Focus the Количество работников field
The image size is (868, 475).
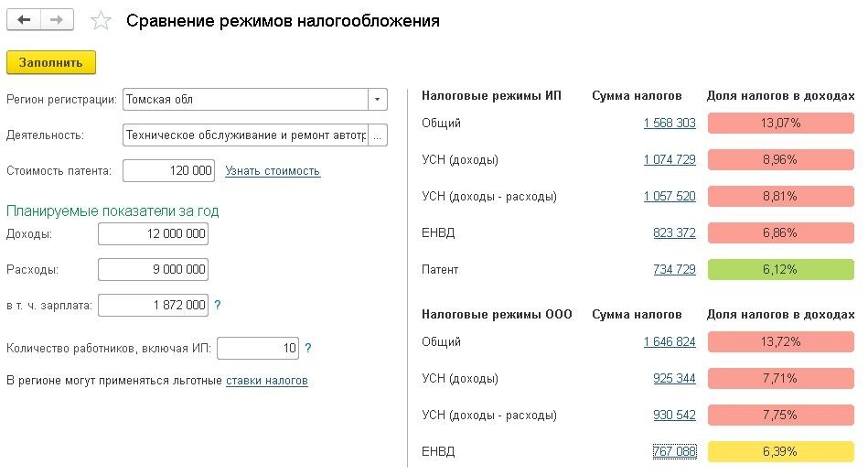click(258, 348)
